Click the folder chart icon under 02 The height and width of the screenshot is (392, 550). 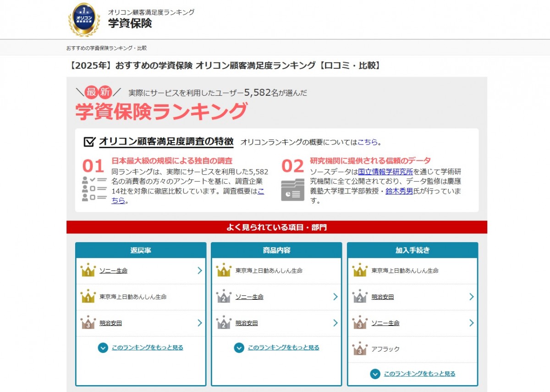click(292, 190)
